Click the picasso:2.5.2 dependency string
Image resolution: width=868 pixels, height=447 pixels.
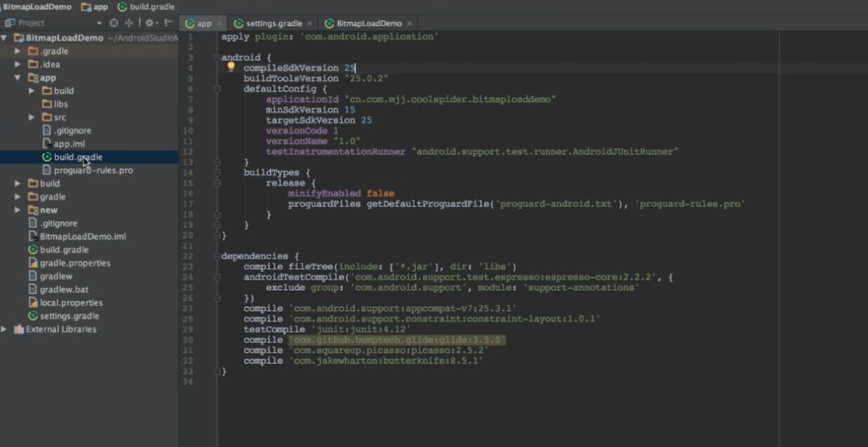point(389,351)
